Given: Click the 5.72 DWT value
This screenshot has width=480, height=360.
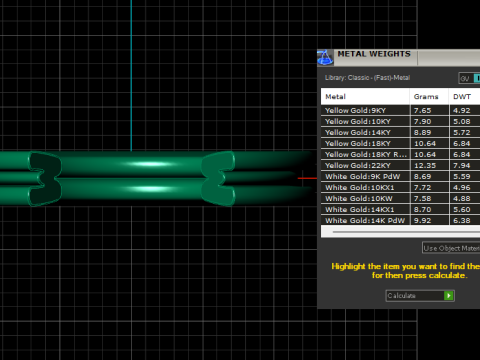Looking at the screenshot, I should coord(462,132).
